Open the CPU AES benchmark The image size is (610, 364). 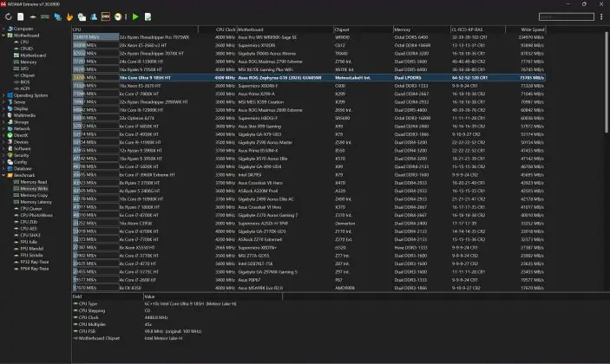(x=29, y=229)
